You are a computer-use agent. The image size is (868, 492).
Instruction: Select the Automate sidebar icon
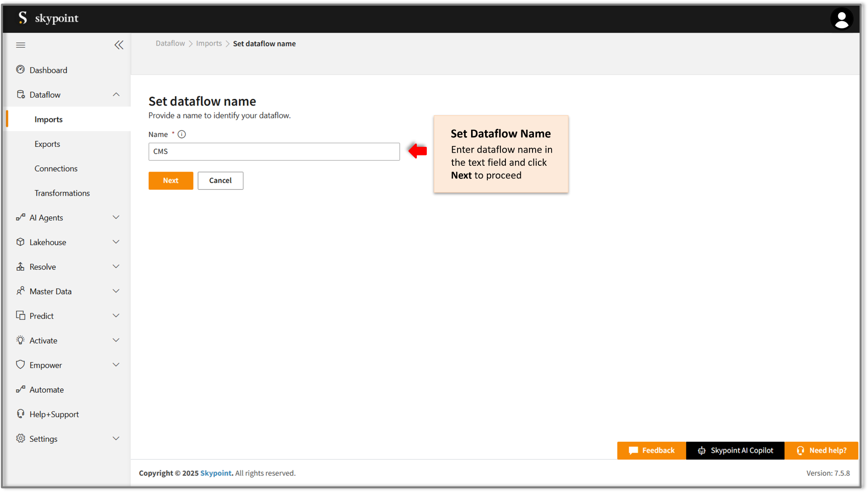[x=20, y=389]
